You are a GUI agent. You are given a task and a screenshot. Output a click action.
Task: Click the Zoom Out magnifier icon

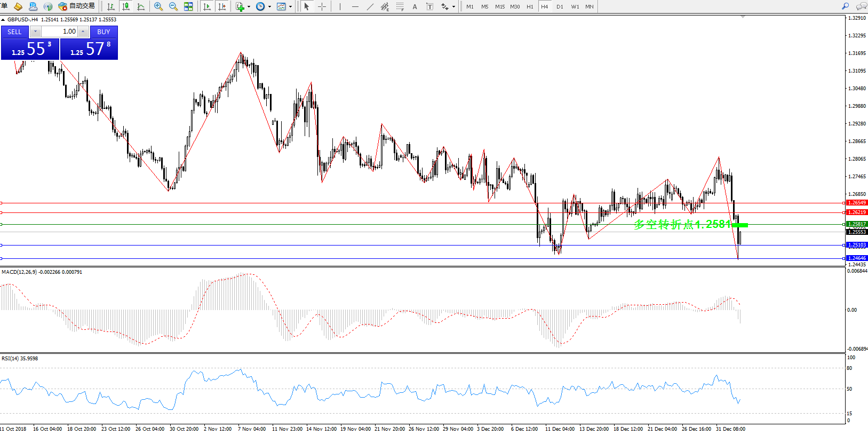pyautogui.click(x=173, y=6)
